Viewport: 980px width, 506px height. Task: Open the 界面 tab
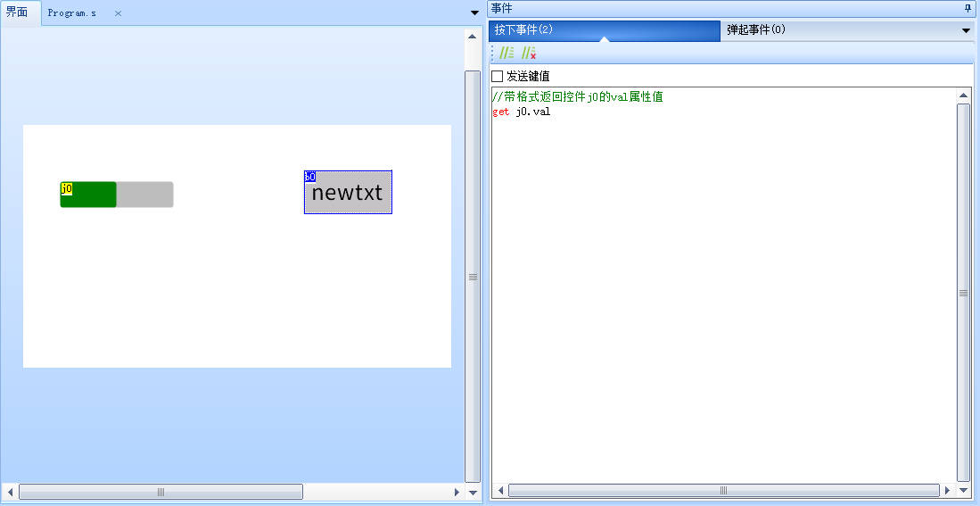tap(17, 12)
